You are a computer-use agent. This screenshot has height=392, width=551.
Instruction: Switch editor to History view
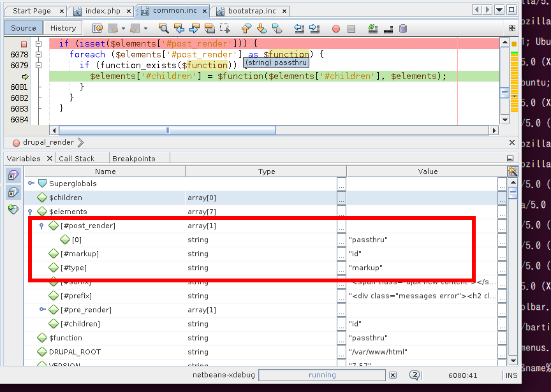pos(63,28)
